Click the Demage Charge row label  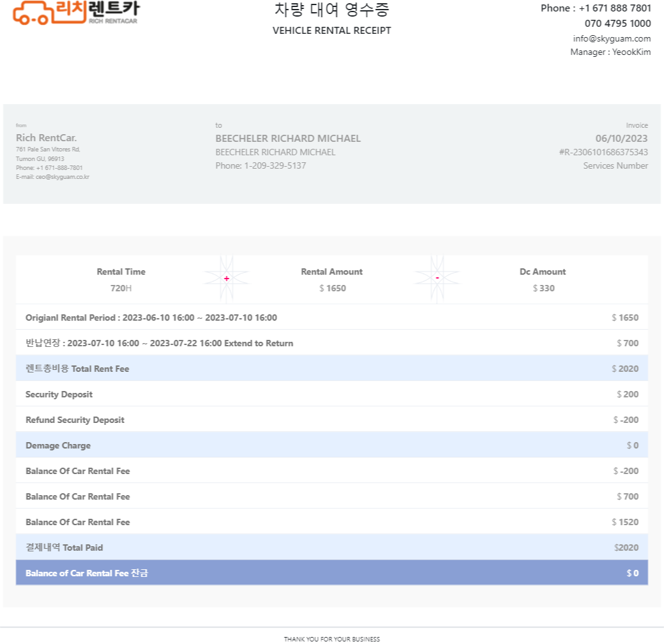[x=58, y=445]
